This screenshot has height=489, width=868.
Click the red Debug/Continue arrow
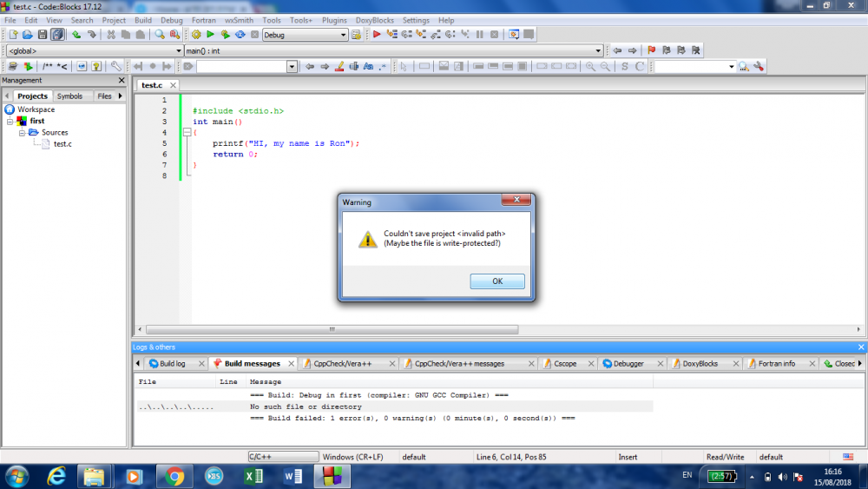[377, 35]
